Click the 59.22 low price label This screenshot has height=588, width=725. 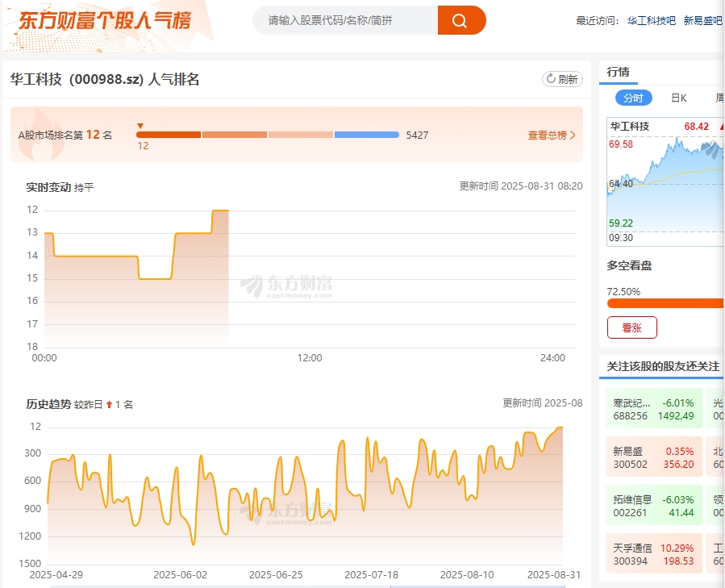pyautogui.click(x=620, y=223)
